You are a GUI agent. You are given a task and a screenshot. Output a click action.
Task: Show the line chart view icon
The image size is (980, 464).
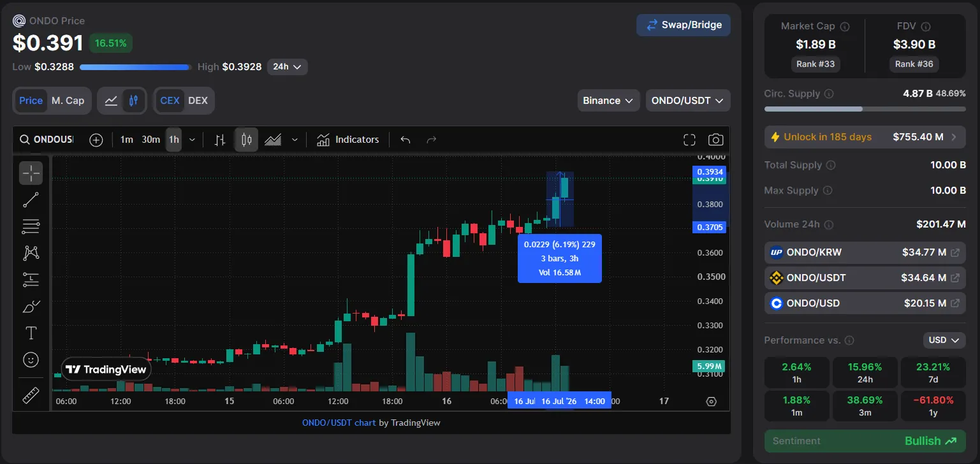click(x=111, y=101)
